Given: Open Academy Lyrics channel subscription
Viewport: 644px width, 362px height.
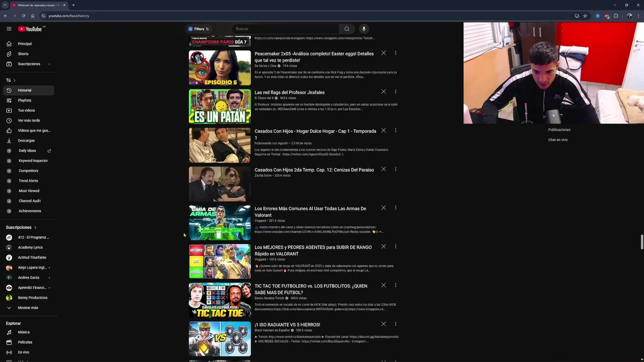Looking at the screenshot, I should click(x=29, y=247).
